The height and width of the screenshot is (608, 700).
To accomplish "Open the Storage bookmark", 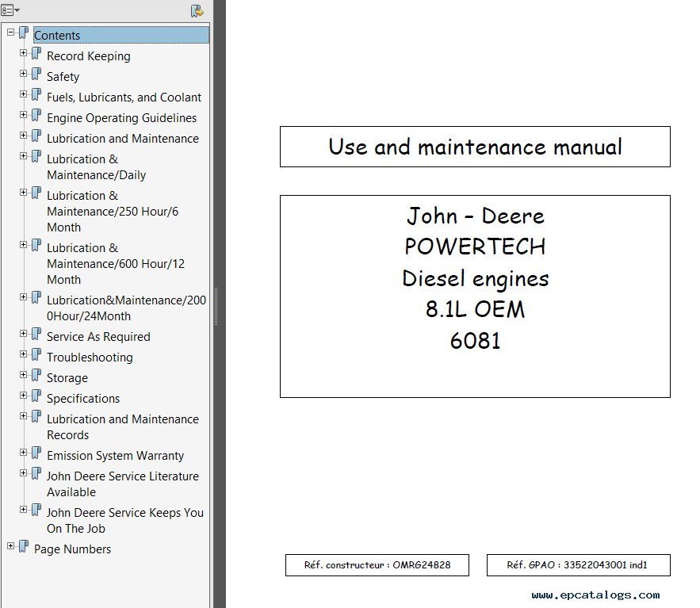I will click(x=67, y=377).
